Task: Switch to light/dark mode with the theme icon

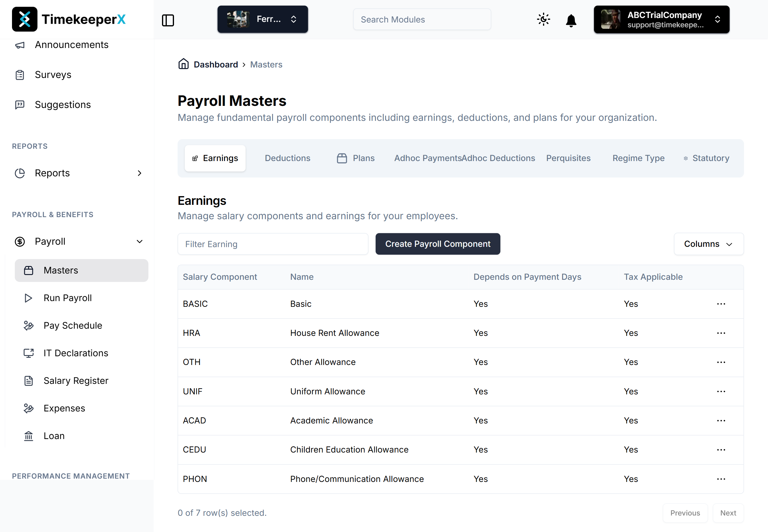Action: click(x=543, y=19)
